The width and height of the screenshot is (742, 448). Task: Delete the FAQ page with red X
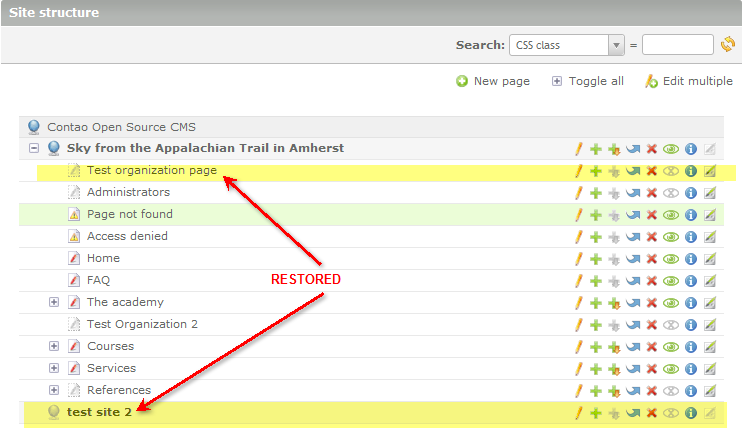point(652,280)
